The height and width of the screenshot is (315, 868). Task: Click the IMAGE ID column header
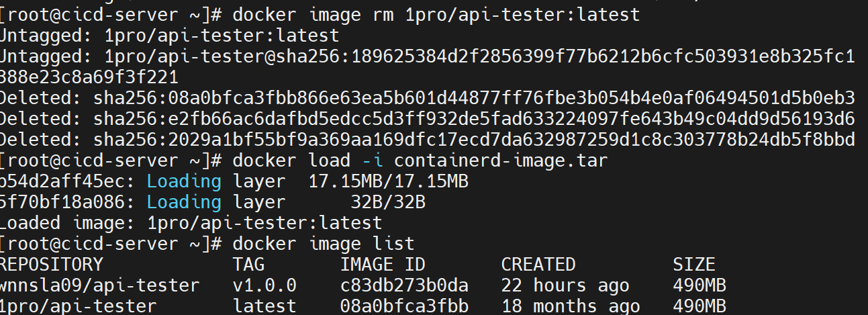(383, 264)
